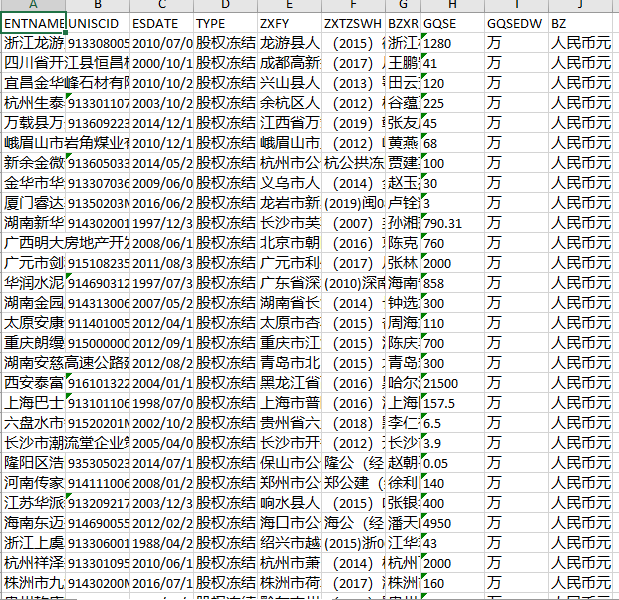Image resolution: width=619 pixels, height=600 pixels.
Task: Select the 长沙市潮流堂企业 company name cell
Action: (34, 443)
